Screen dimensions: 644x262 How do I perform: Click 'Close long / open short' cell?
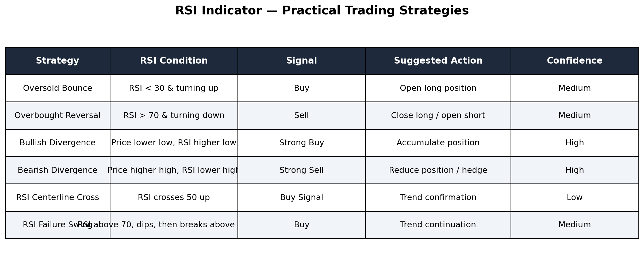(438, 115)
